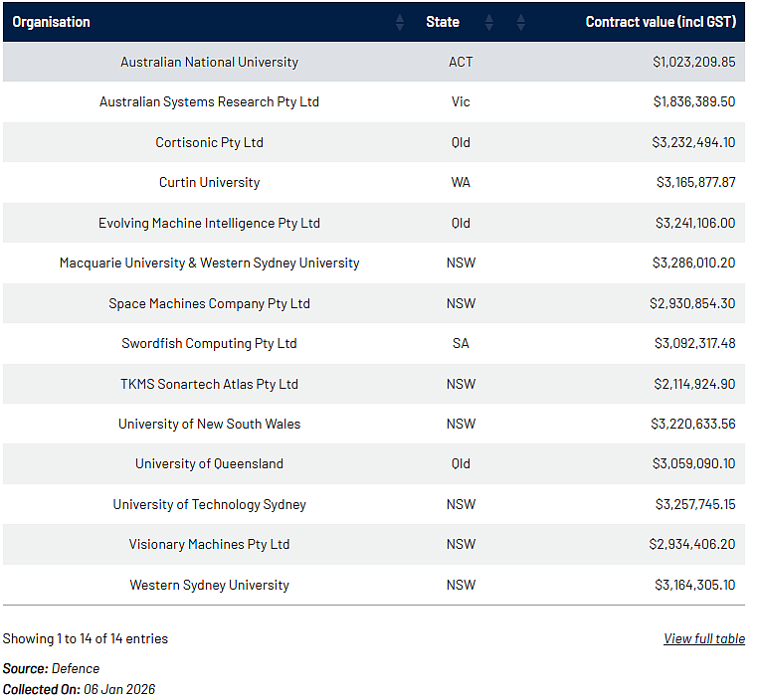Select contract value $2,114,924.90
Viewport: 759px width, 700px height.
pos(694,384)
